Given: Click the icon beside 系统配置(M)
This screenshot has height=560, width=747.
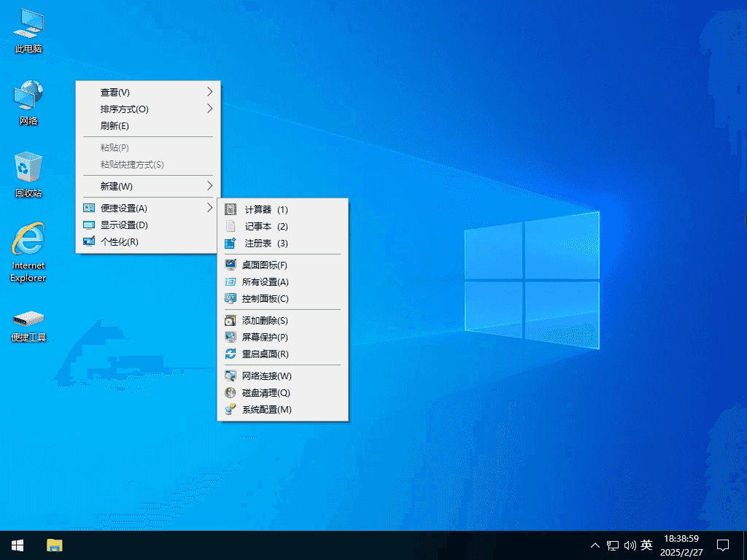Looking at the screenshot, I should [231, 410].
